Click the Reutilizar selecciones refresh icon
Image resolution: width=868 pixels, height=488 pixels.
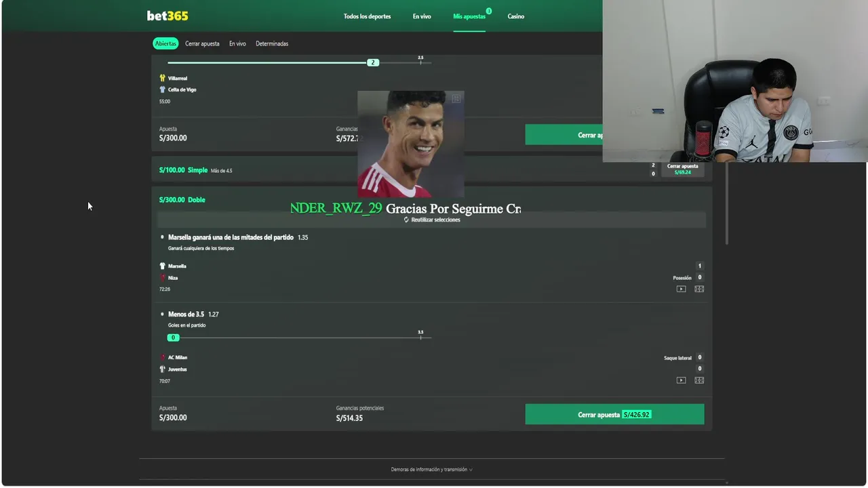406,220
